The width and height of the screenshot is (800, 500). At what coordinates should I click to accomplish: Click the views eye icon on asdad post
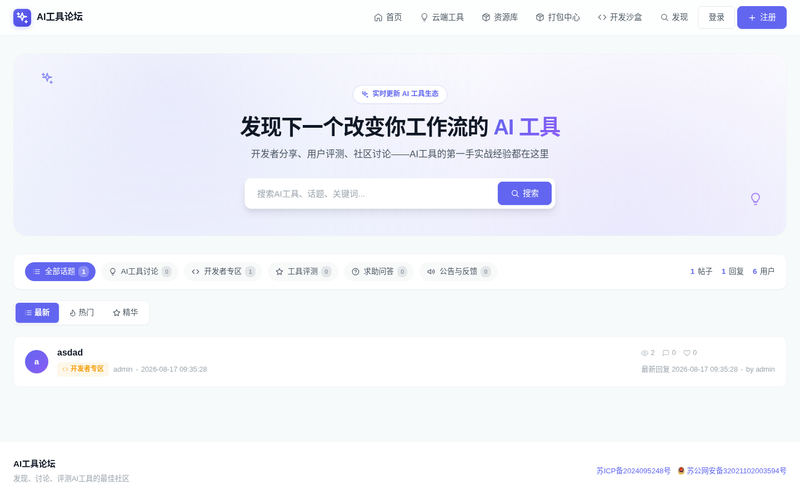point(644,353)
